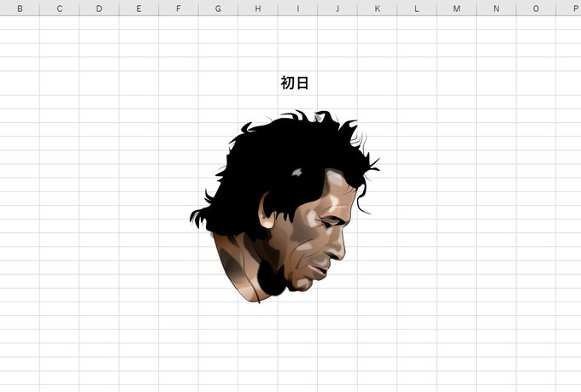
Task: Select column N header
Action: (x=496, y=9)
